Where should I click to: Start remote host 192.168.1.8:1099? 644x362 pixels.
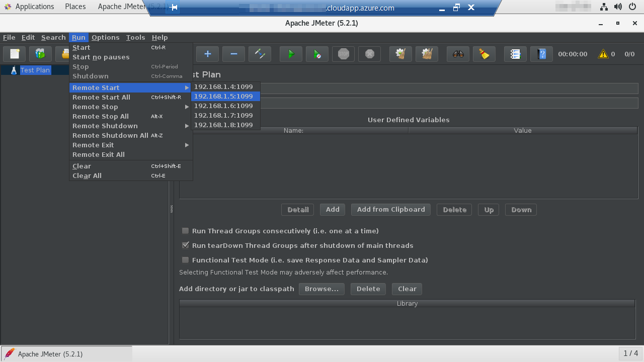tap(225, 125)
